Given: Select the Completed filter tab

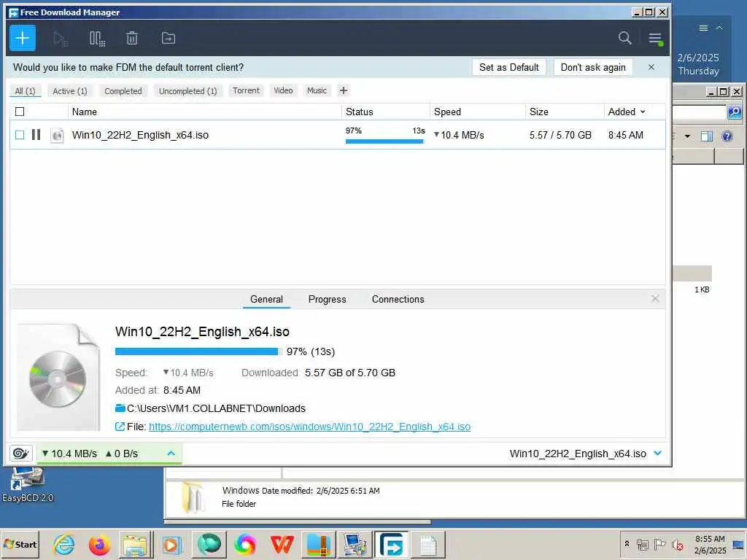Looking at the screenshot, I should [x=123, y=91].
